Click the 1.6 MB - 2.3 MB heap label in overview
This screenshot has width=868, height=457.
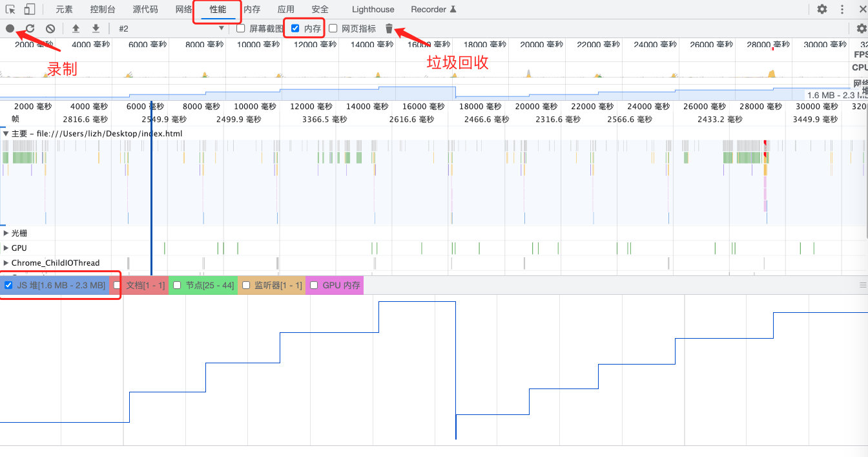[836, 95]
